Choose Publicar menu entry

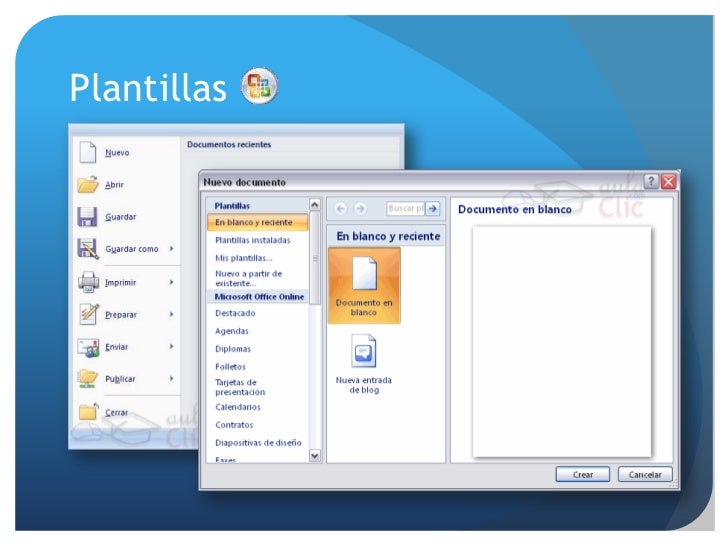(120, 379)
